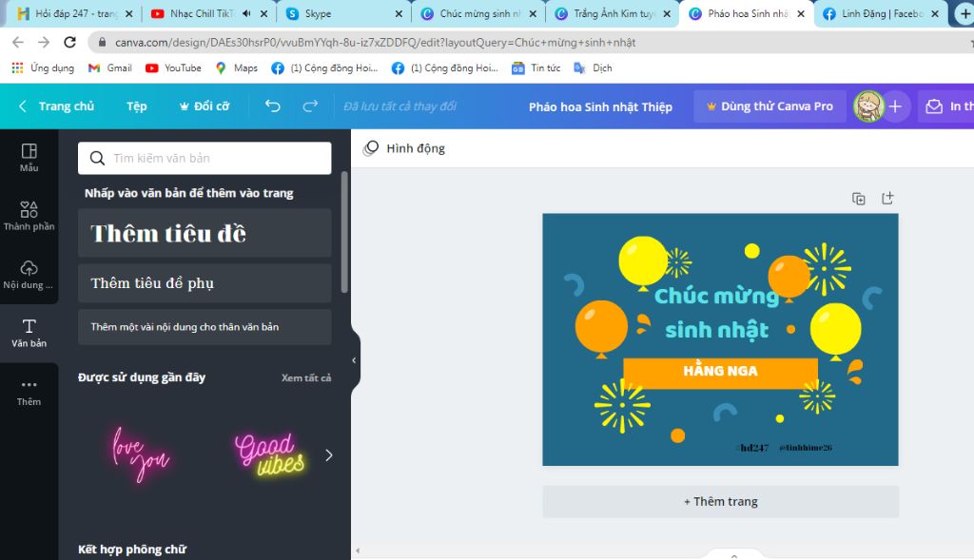Open the first Cộng đồng Hoi Facebook bookmark

pos(324,68)
